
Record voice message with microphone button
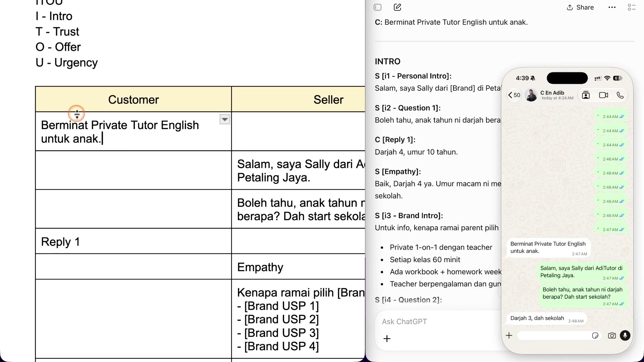point(625,336)
